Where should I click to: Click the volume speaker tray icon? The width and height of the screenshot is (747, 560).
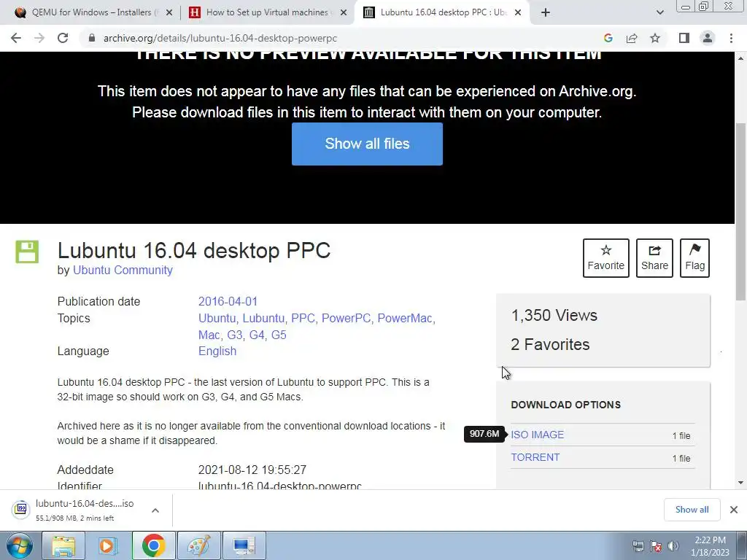tap(673, 545)
